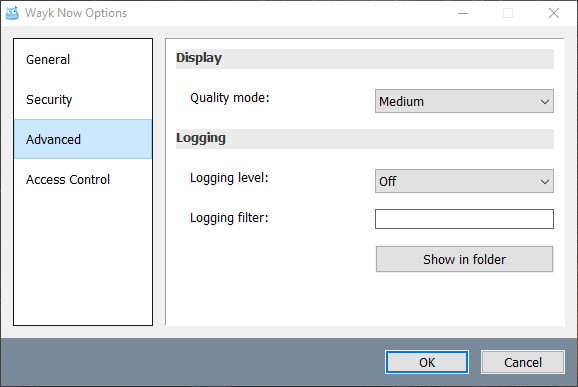The height and width of the screenshot is (387, 578).
Task: Click the Show in folder button
Action: click(x=464, y=259)
